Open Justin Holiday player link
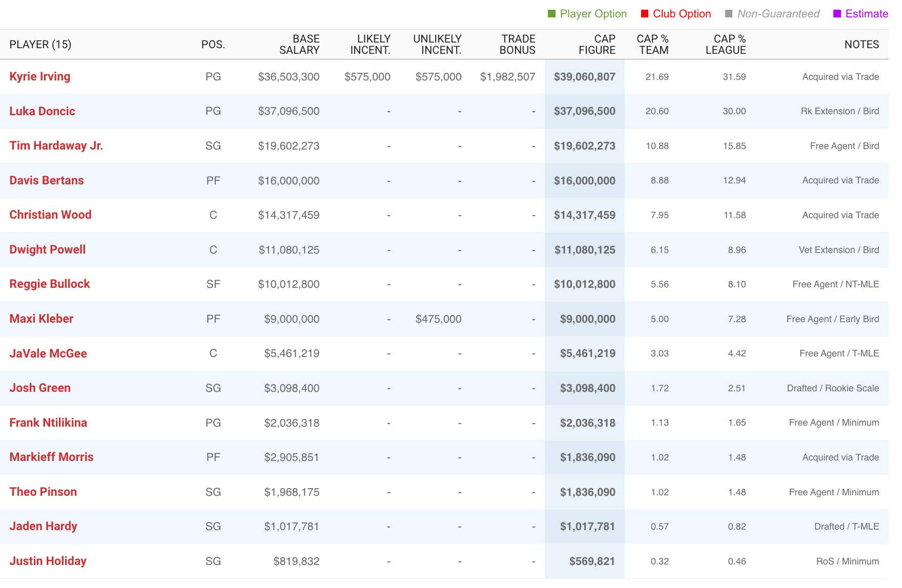The height and width of the screenshot is (588, 902). 48,561
